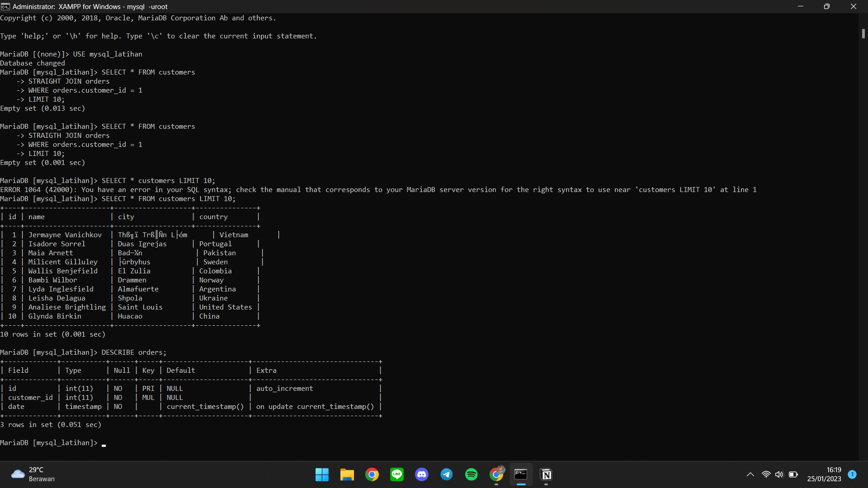
Task: Launch Google Chrome from the taskbar
Action: point(372,474)
